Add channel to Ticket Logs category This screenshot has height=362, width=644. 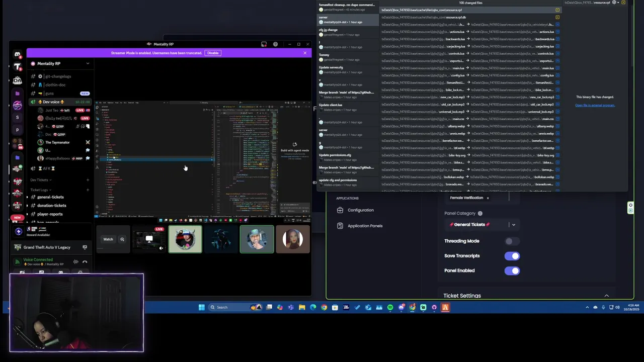click(88, 190)
